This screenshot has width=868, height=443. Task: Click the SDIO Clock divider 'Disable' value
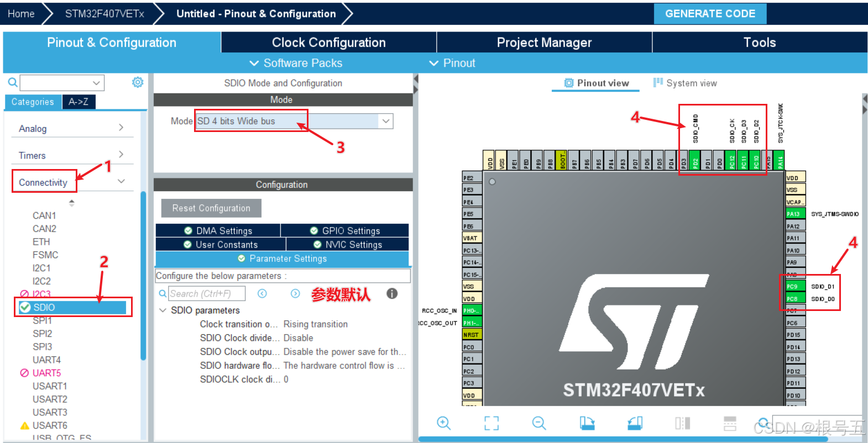click(299, 338)
